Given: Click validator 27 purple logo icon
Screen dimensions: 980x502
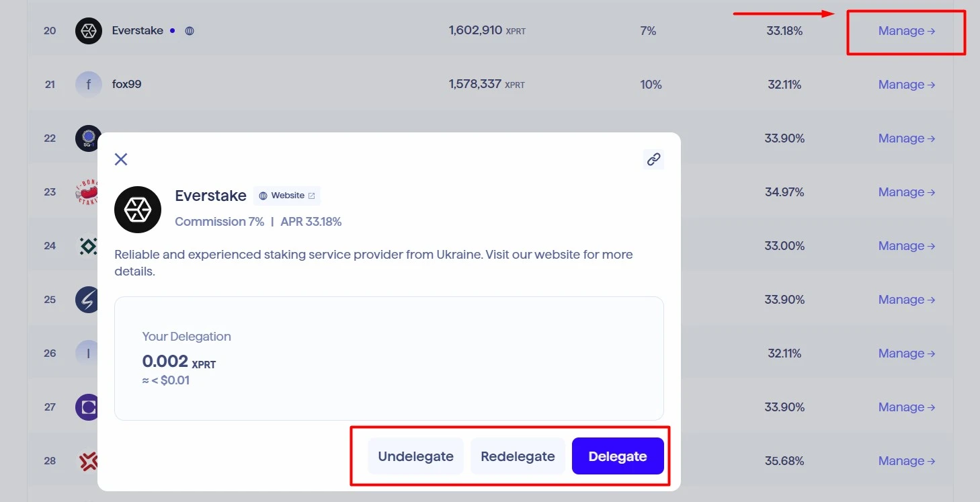Looking at the screenshot, I should click(x=87, y=407).
